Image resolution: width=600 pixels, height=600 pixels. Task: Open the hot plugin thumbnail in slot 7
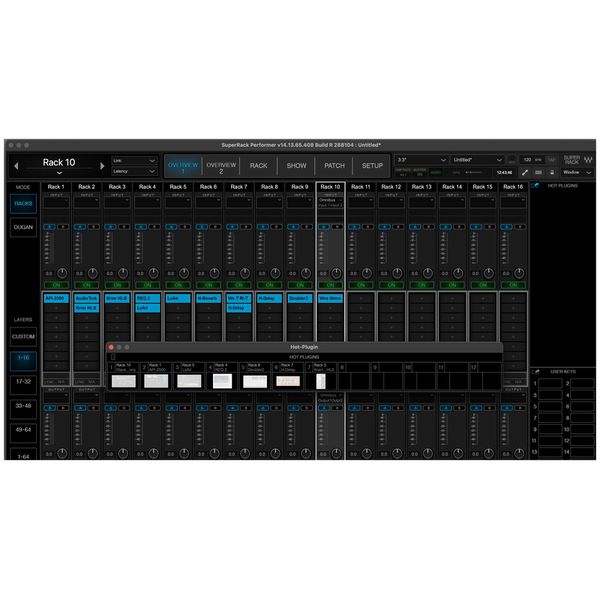(321, 381)
